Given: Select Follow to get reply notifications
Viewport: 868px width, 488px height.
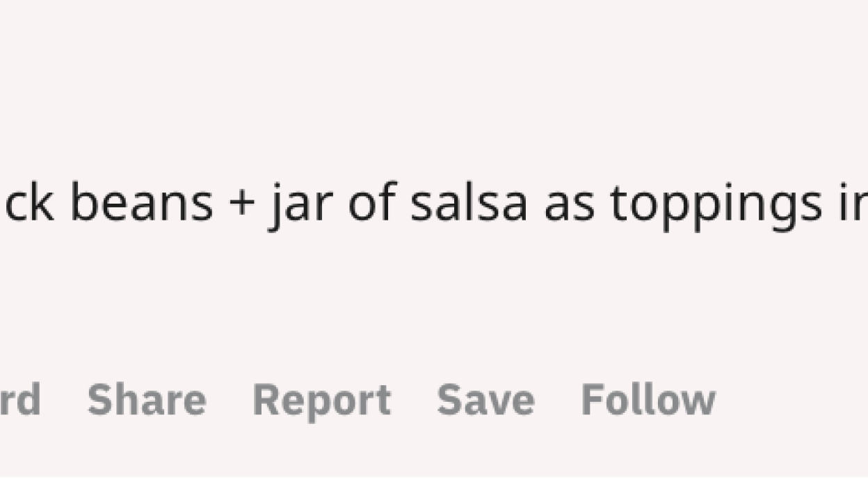Looking at the screenshot, I should point(648,400).
